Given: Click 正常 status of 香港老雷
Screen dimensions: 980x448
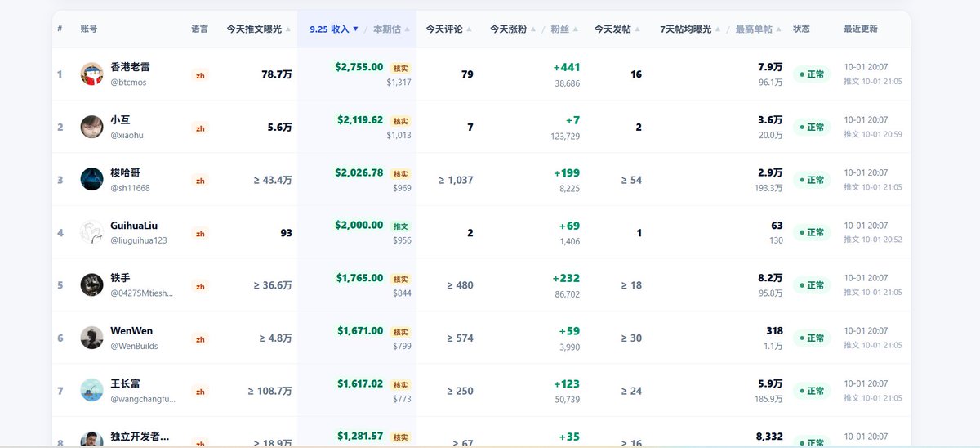Looking at the screenshot, I should (812, 74).
